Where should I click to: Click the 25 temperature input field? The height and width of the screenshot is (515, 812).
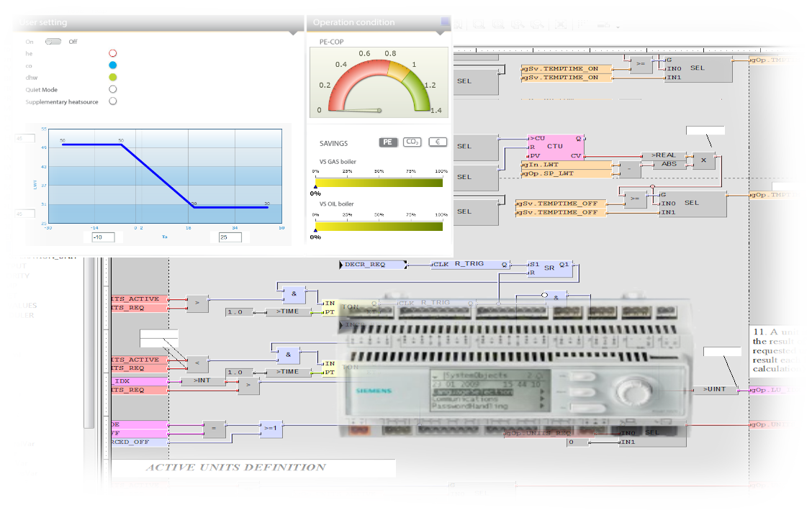[230, 237]
